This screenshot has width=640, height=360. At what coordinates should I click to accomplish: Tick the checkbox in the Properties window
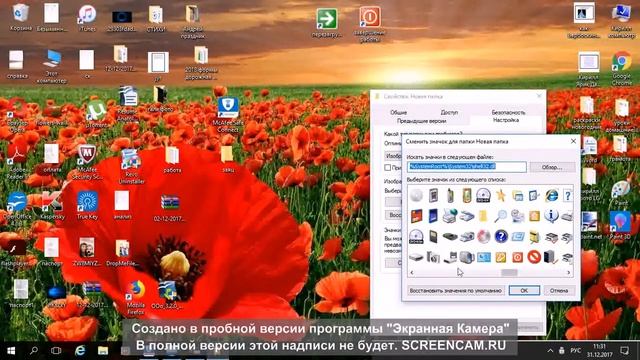click(388, 167)
